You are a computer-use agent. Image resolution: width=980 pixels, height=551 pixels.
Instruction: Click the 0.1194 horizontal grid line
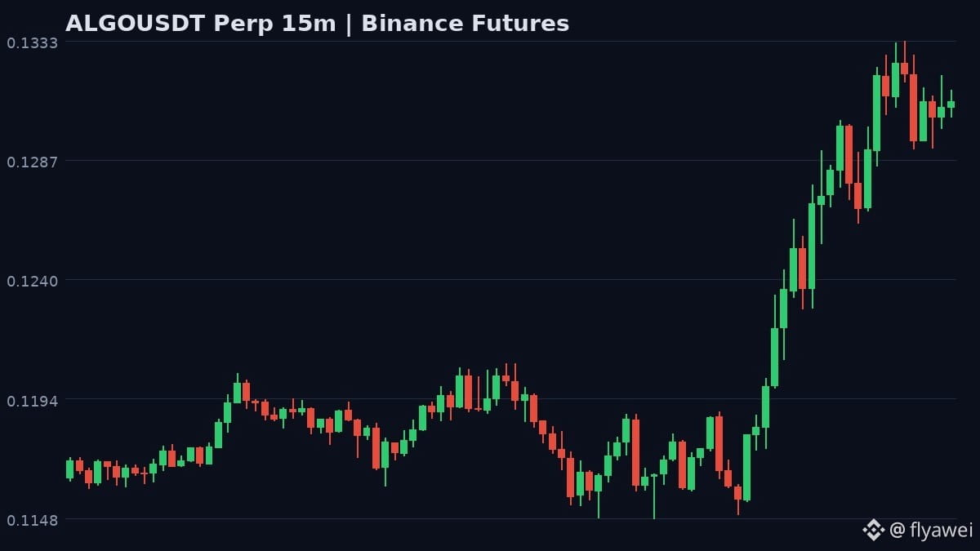click(510, 399)
